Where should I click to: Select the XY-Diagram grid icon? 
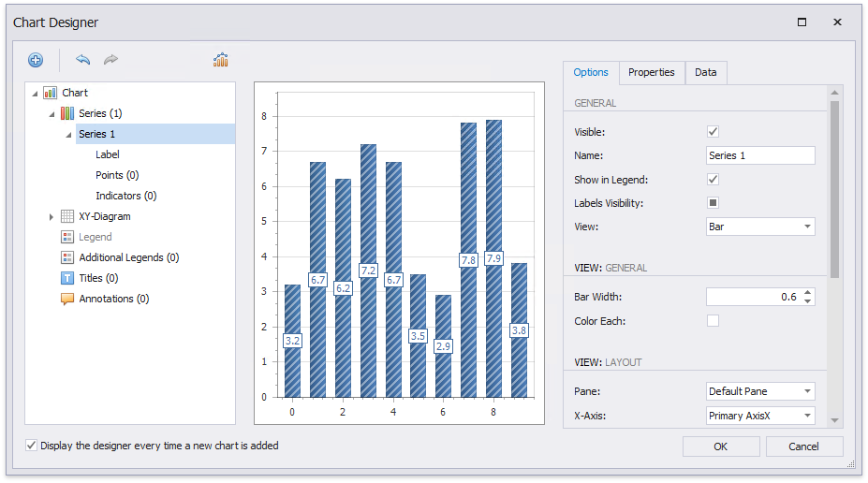click(x=67, y=216)
